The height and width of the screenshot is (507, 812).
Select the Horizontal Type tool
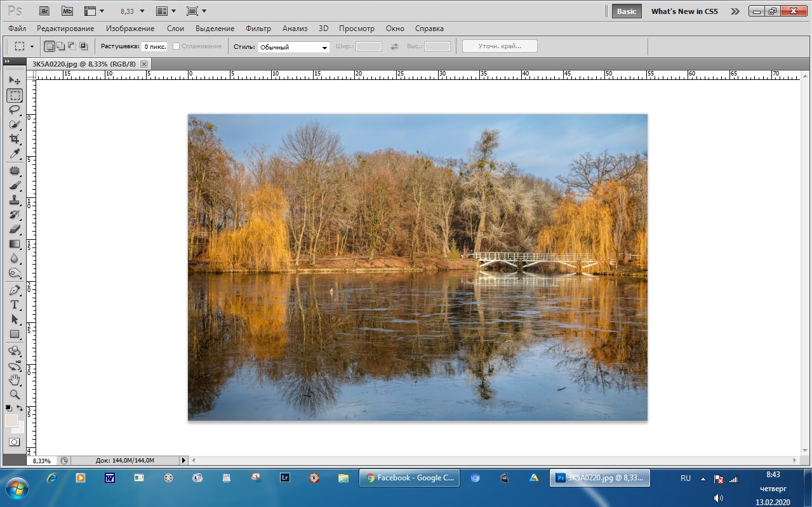pyautogui.click(x=15, y=305)
